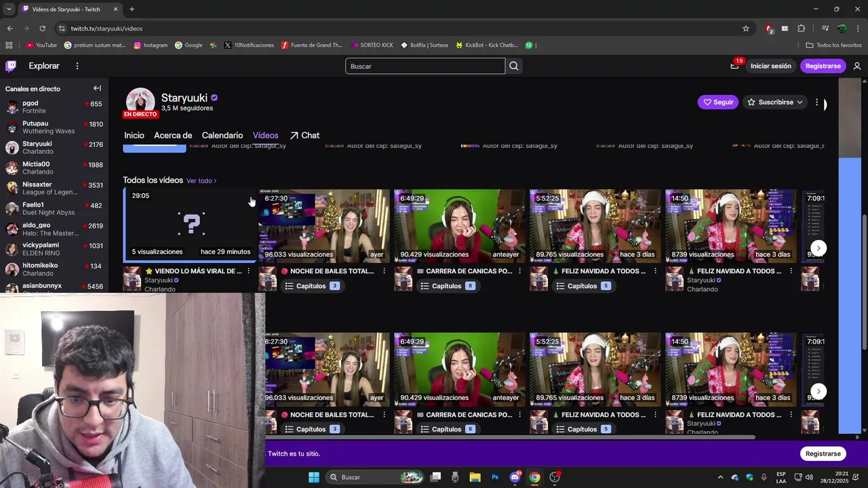Open the ESP LAA language indicator

781,477
